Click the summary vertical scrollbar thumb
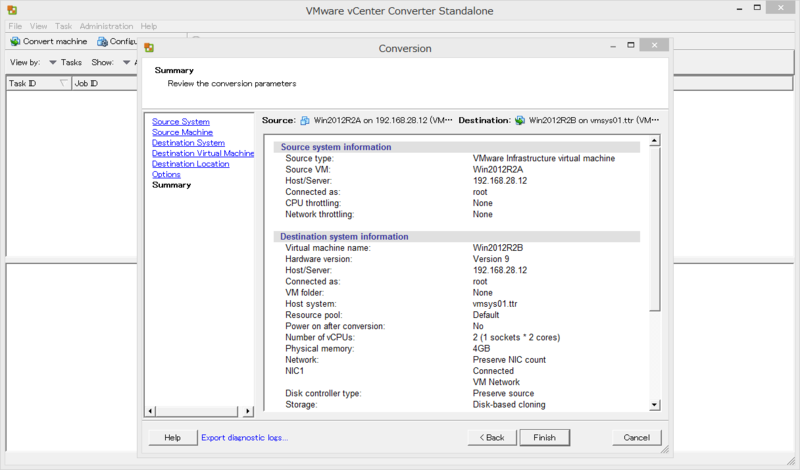This screenshot has height=470, width=800. point(655,229)
